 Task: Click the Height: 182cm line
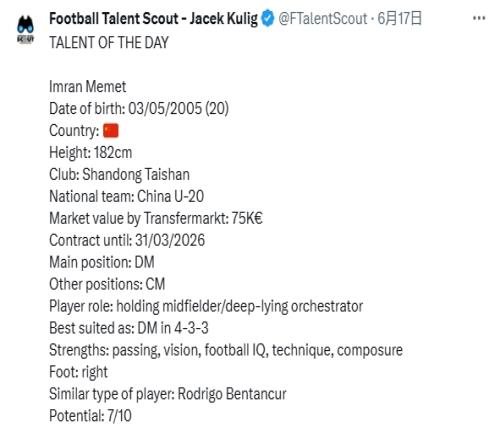tap(91, 153)
